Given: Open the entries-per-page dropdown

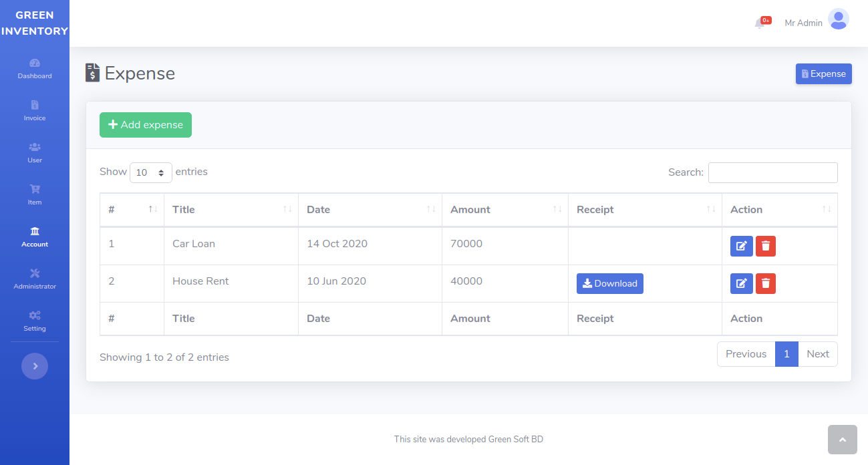Looking at the screenshot, I should [x=150, y=172].
